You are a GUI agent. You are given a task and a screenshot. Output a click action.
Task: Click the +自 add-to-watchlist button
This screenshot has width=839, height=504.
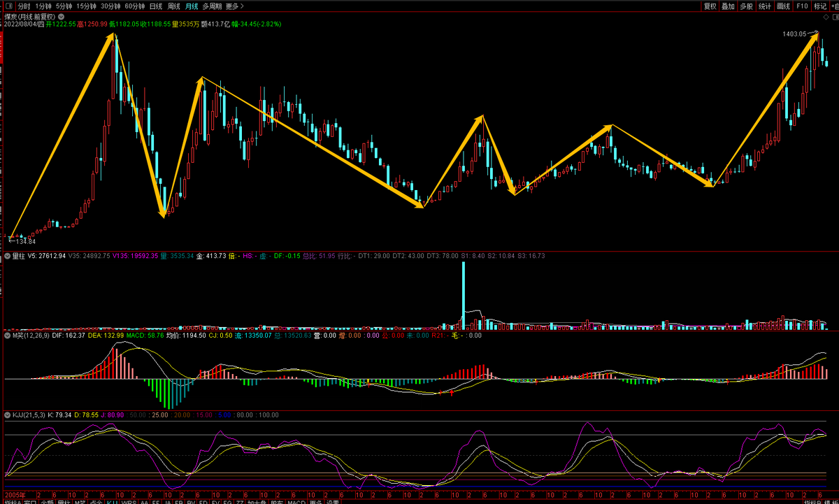click(835, 6)
